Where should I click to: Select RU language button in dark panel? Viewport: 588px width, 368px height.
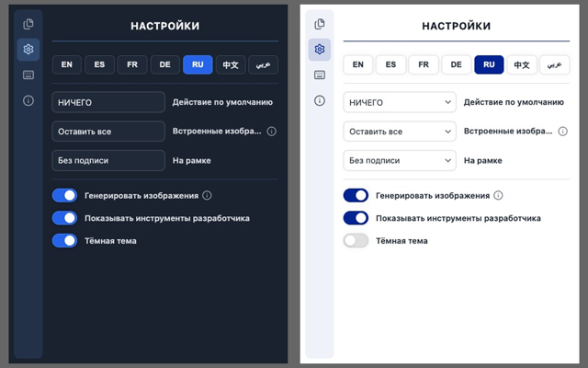(198, 64)
